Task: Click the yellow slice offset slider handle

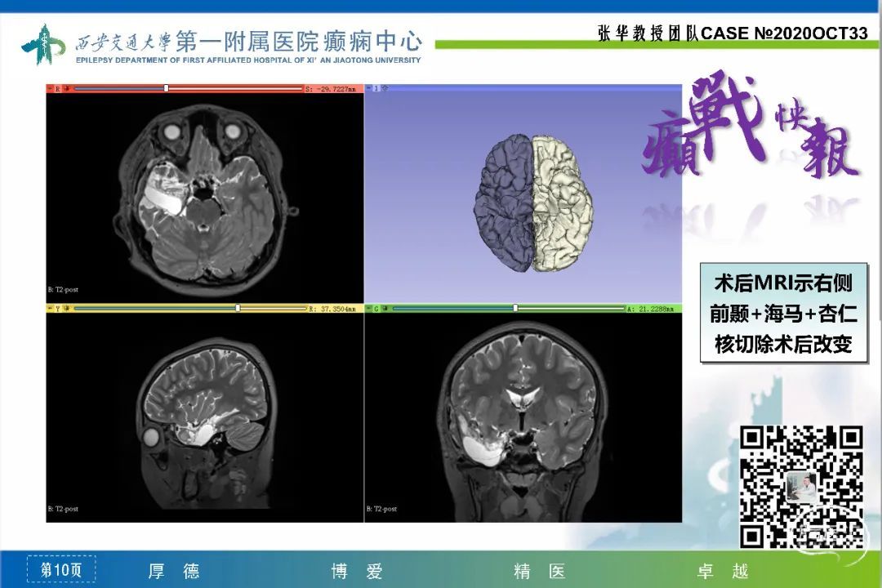Action: point(238,309)
